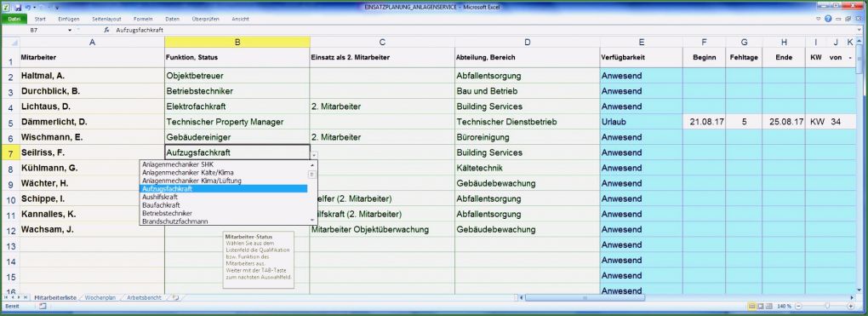
Task: Switch to Mitarbeiterliste sheet tab
Action: (x=55, y=298)
